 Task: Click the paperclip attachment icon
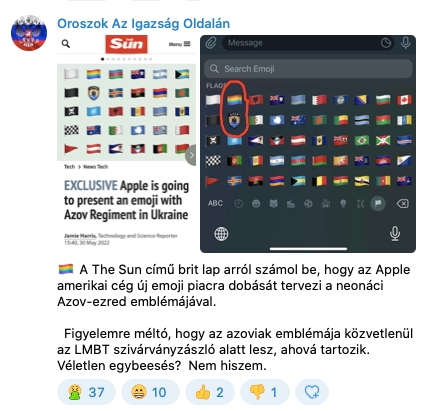point(211,43)
